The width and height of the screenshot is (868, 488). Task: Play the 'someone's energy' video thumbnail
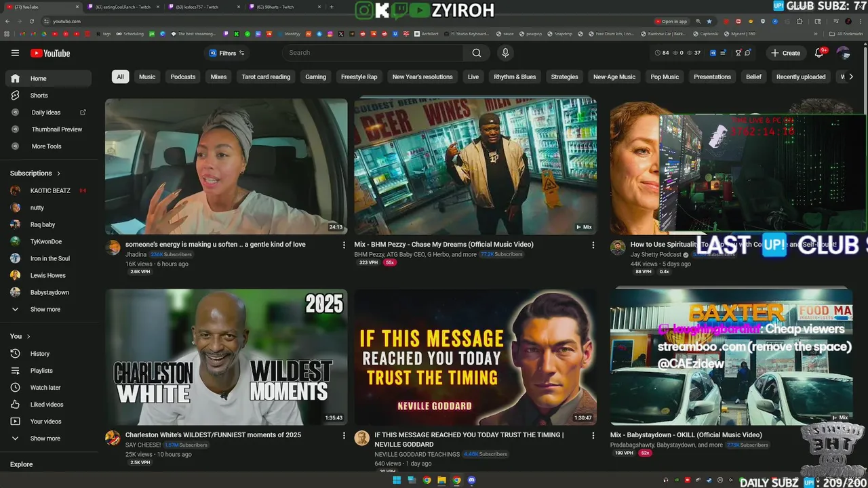pos(226,166)
